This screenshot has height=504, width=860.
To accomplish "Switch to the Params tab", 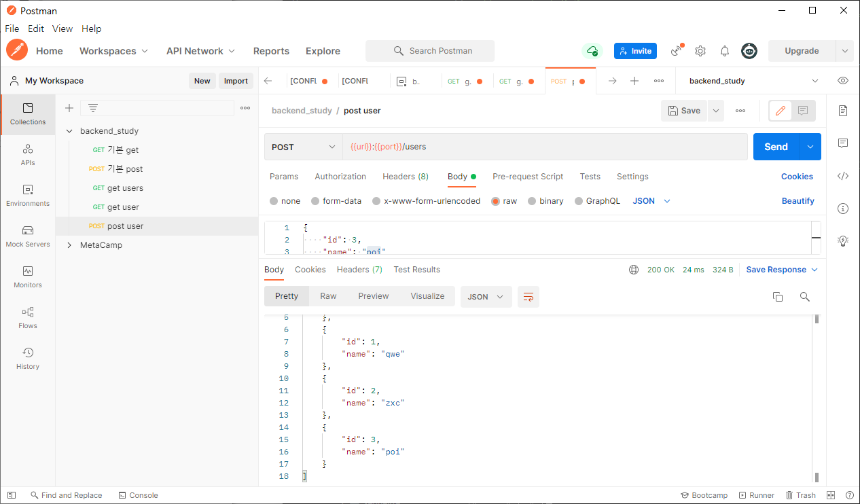I will [284, 177].
